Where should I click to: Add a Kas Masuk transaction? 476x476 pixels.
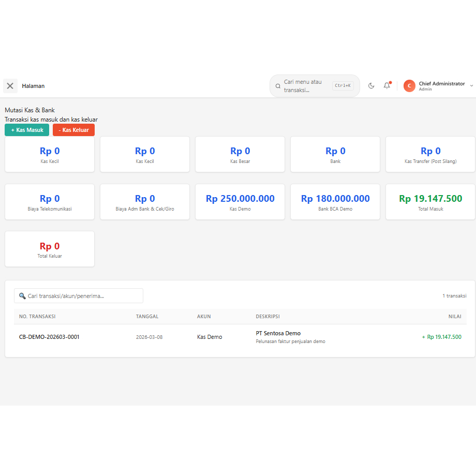pyautogui.click(x=27, y=130)
